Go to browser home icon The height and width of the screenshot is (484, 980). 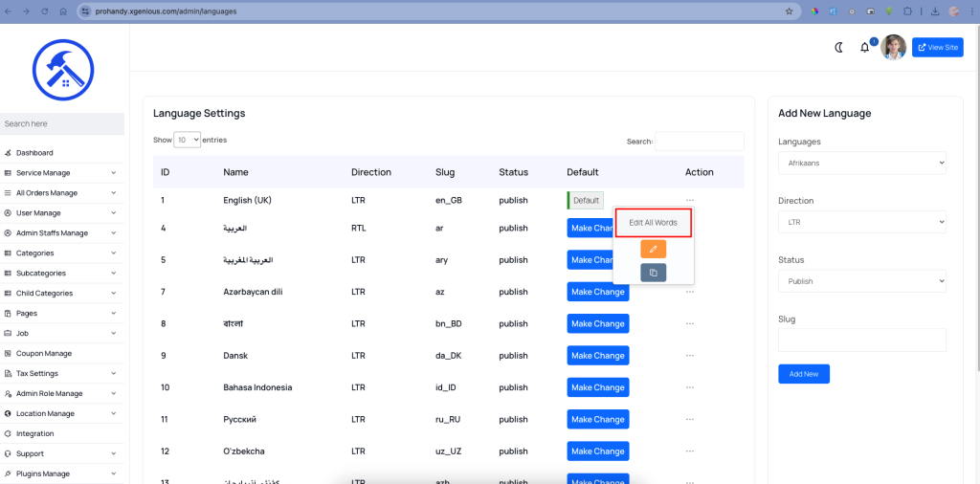click(63, 11)
